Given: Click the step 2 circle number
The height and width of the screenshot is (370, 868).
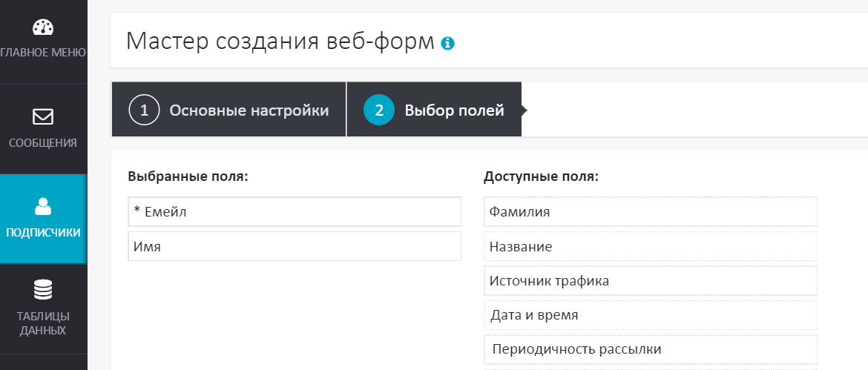Looking at the screenshot, I should (x=378, y=110).
